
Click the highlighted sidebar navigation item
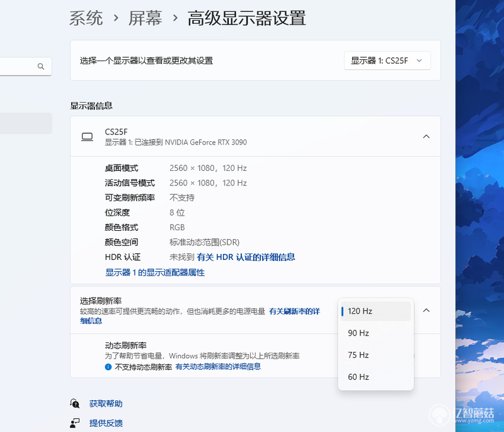pos(26,123)
